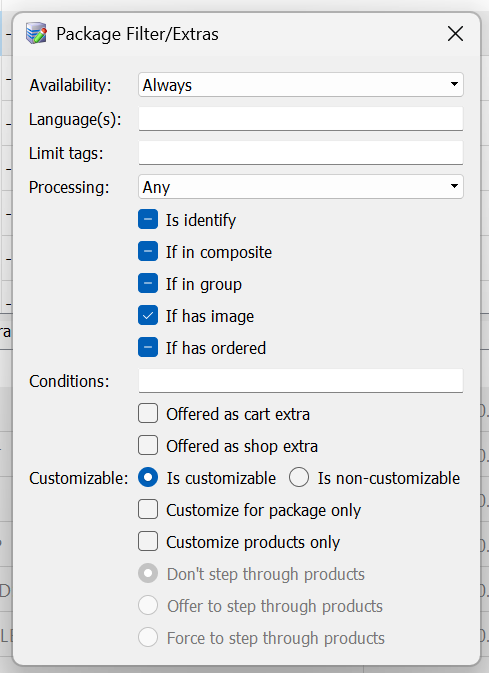Viewport: 489px width, 673px height.
Task: Click the Limit tags input field
Action: point(301,153)
